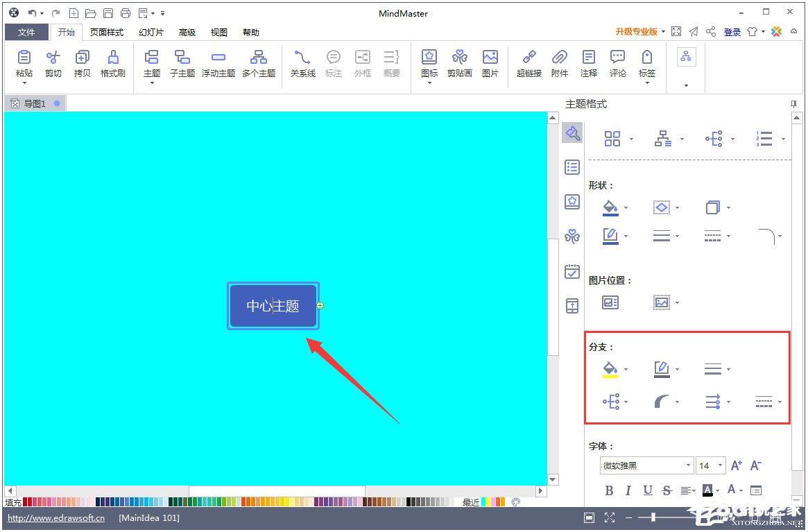Image resolution: width=808 pixels, height=532 pixels.
Task: Decrease font size with A- button
Action: pos(756,465)
